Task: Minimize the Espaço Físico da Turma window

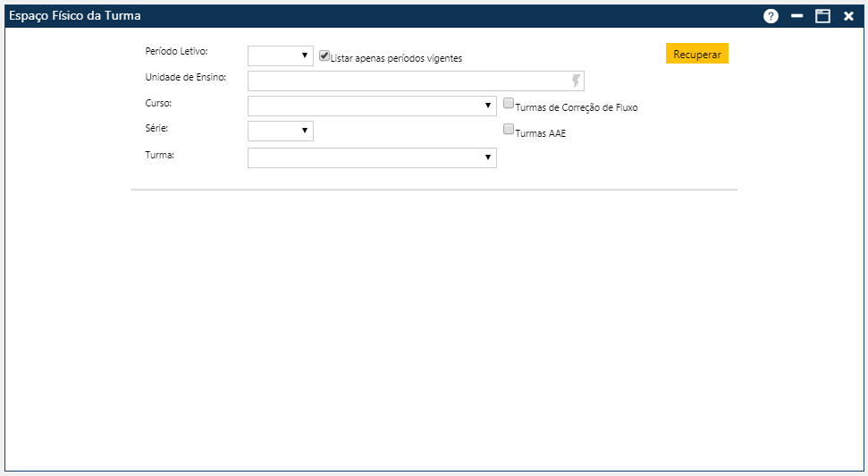Action: click(797, 16)
